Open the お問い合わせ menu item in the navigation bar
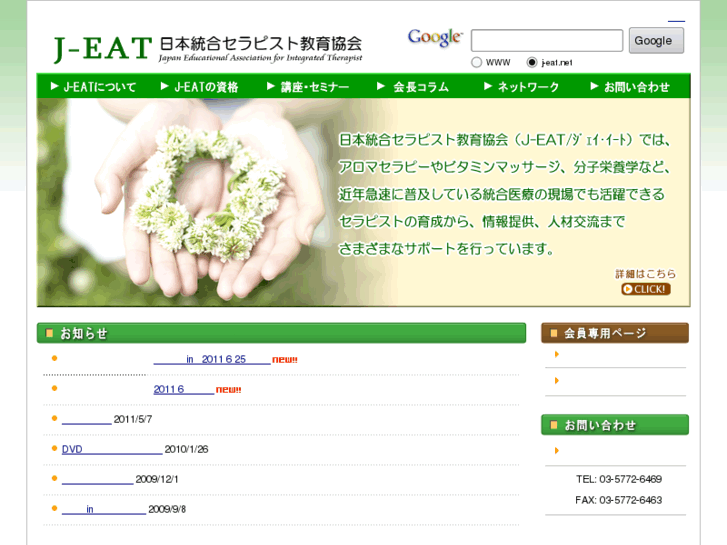727x545 pixels. (x=630, y=87)
